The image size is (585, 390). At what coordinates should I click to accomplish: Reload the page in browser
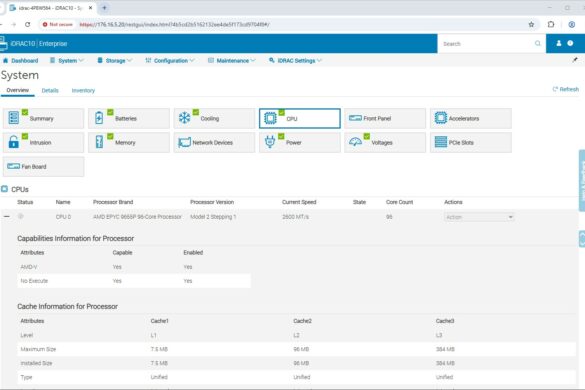coord(28,25)
